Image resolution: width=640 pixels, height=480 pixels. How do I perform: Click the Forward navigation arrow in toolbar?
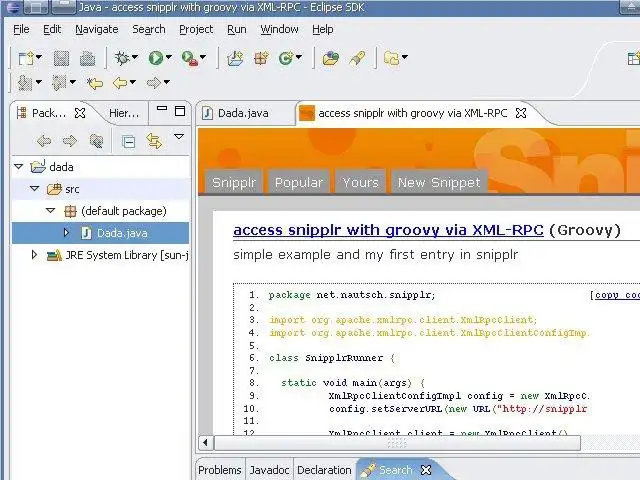click(x=154, y=83)
